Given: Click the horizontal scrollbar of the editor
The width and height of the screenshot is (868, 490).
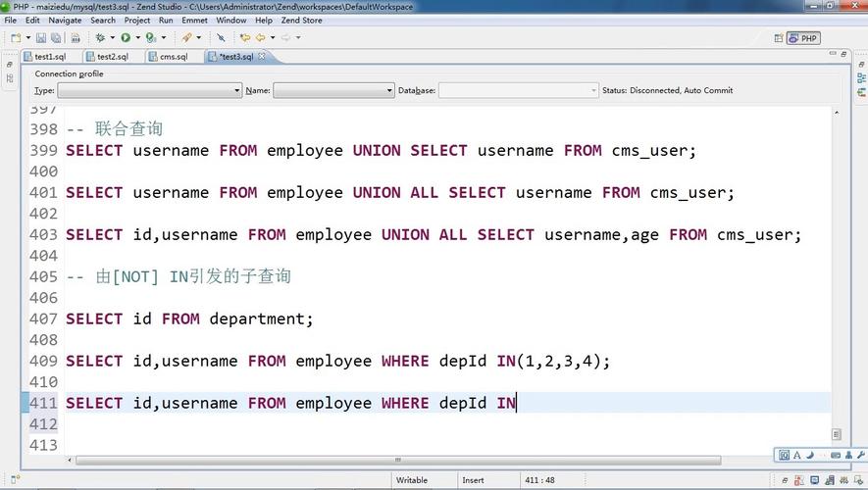Looking at the screenshot, I should coord(398,461).
